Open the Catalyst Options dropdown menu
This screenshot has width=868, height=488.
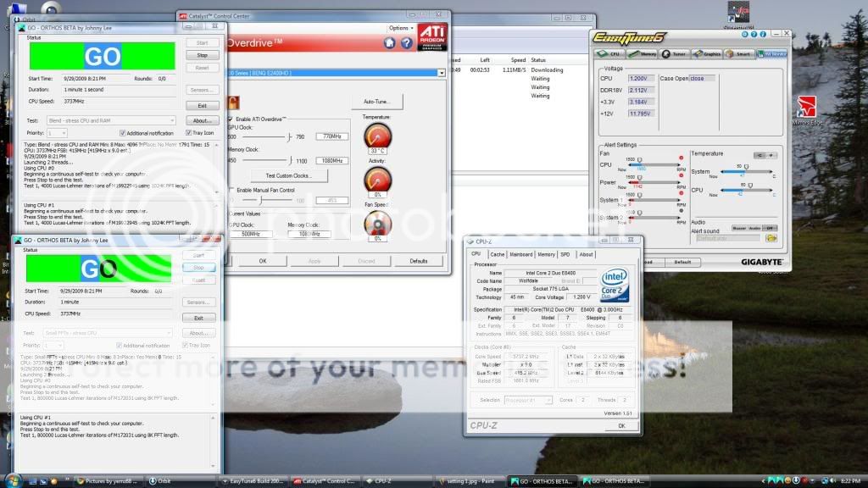399,28
